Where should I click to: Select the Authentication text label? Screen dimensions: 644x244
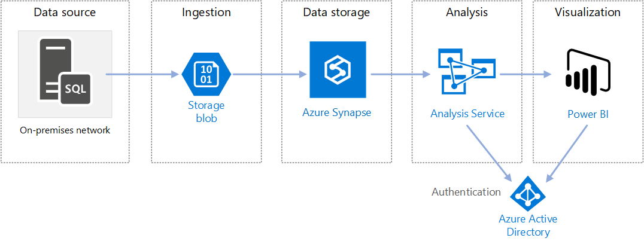tap(466, 192)
